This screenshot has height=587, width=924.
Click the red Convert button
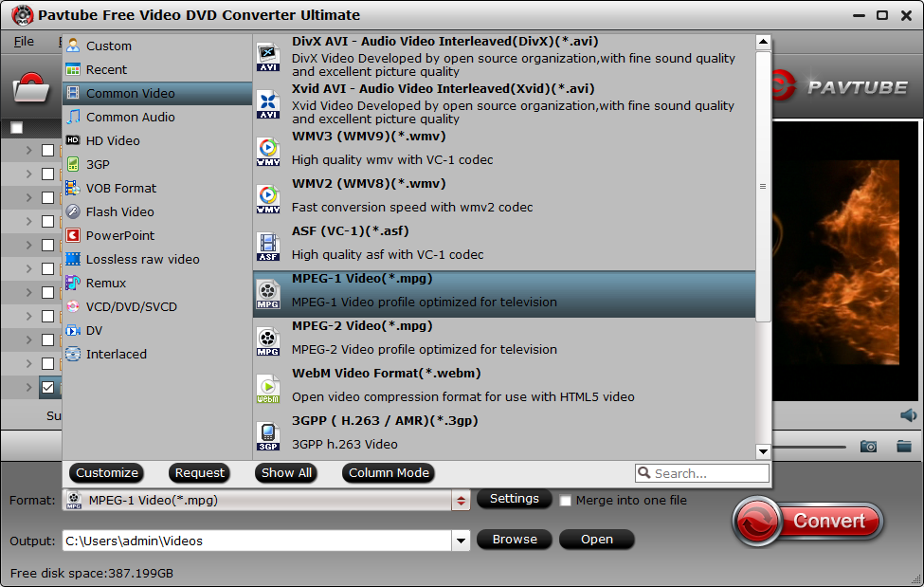click(x=808, y=522)
